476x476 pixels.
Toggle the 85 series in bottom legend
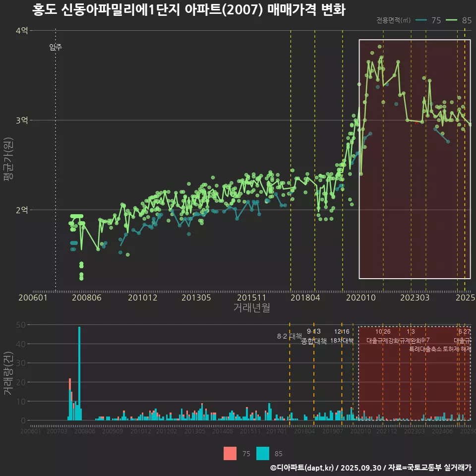[278, 453]
